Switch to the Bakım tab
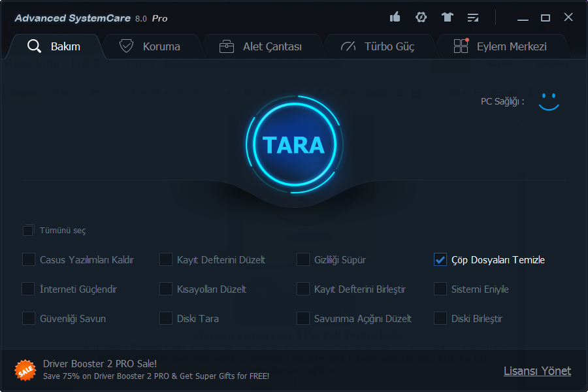Screen dimensions: 588x392 (x=54, y=46)
